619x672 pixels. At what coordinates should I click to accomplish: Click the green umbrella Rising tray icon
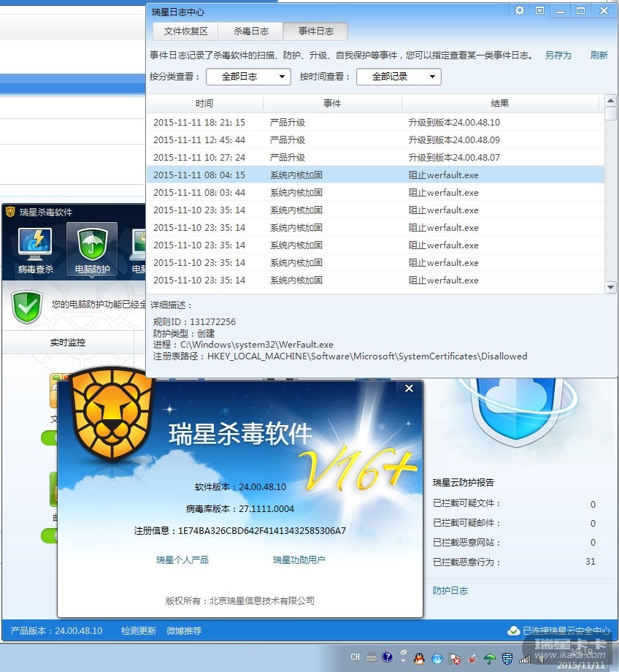tap(490, 658)
